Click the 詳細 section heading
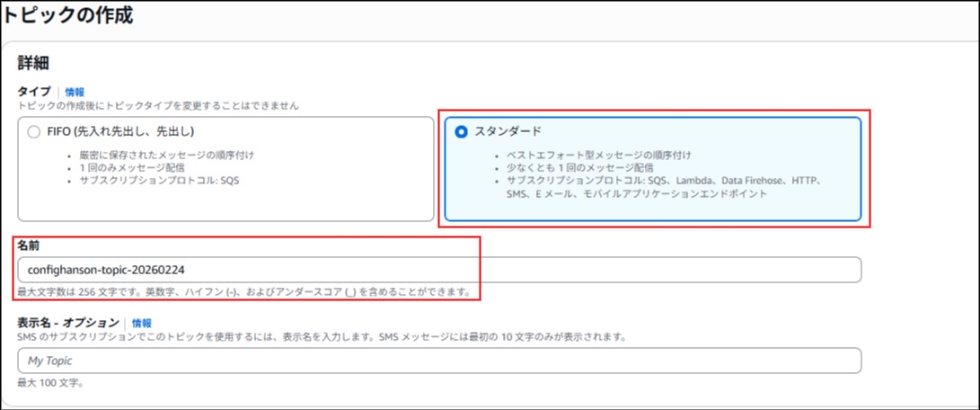Screen dimensions: 980x410 33,63
